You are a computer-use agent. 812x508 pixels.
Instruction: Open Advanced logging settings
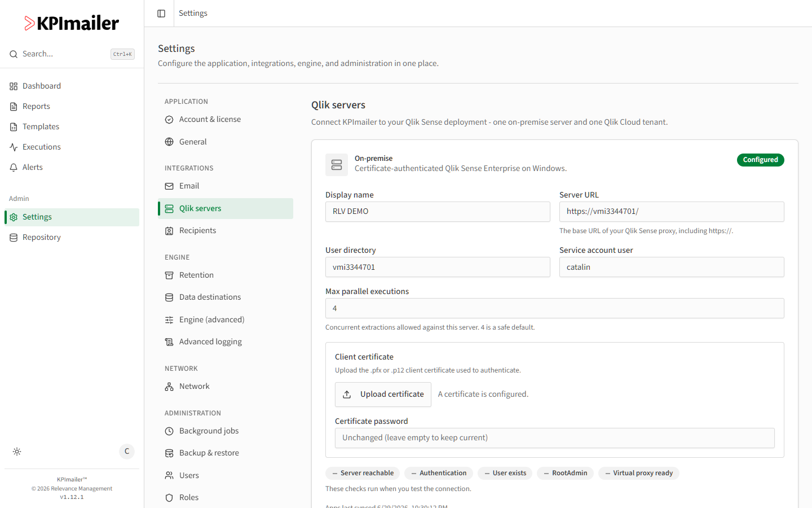click(226, 341)
